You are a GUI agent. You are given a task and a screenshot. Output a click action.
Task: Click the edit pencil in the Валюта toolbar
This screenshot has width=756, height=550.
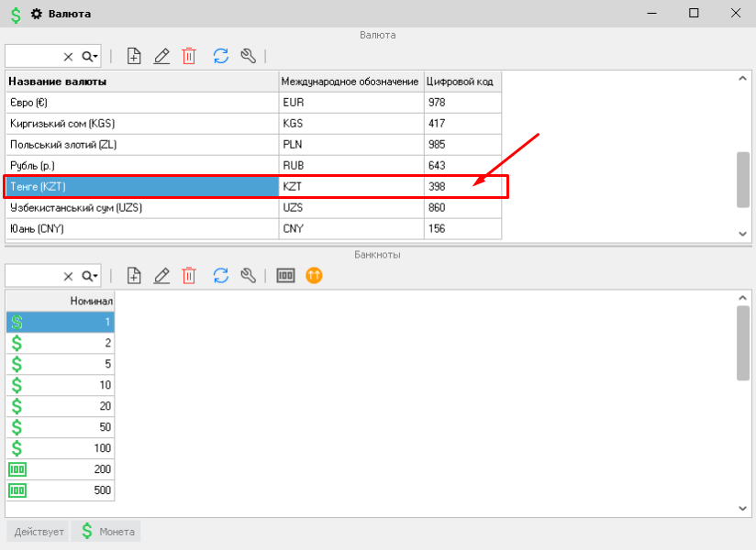(161, 56)
